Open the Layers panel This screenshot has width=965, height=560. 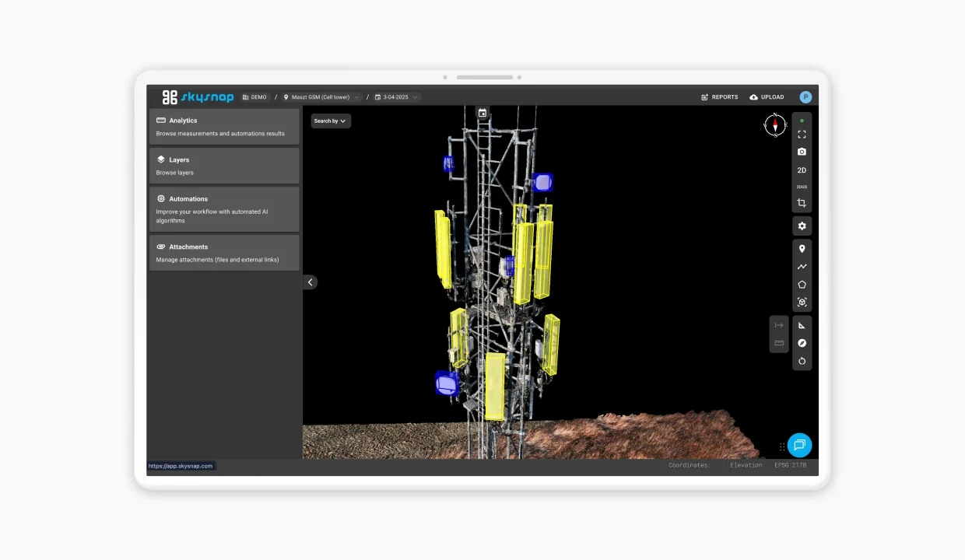click(x=224, y=166)
